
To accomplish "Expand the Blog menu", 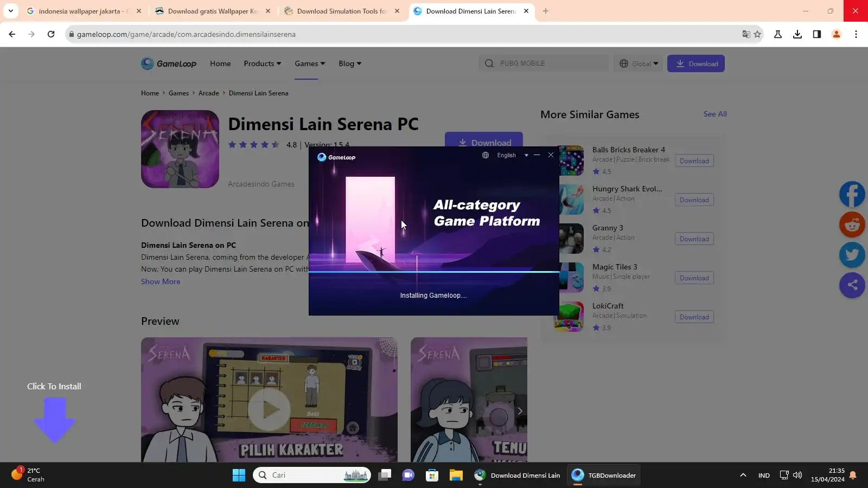I will coord(350,63).
